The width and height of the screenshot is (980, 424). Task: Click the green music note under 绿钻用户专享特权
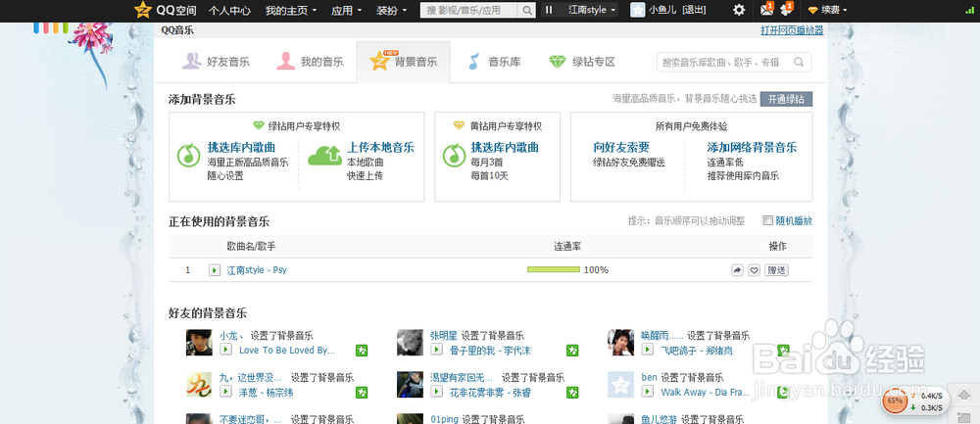click(189, 155)
